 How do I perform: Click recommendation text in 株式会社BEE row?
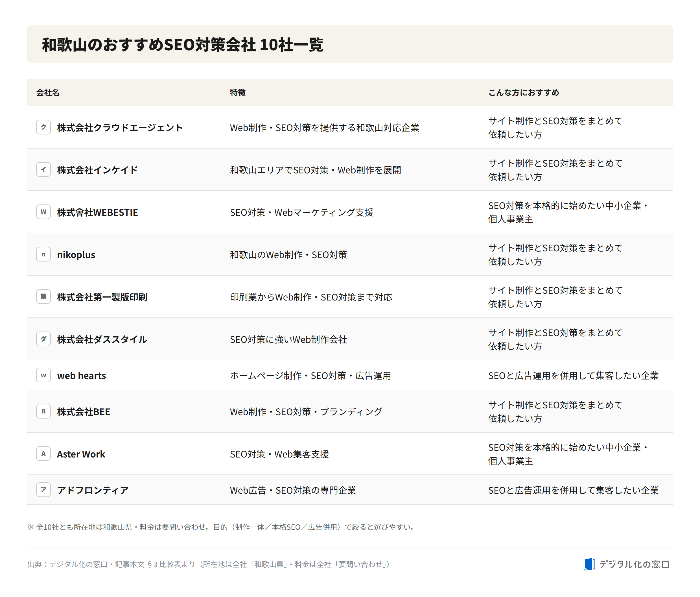(555, 411)
